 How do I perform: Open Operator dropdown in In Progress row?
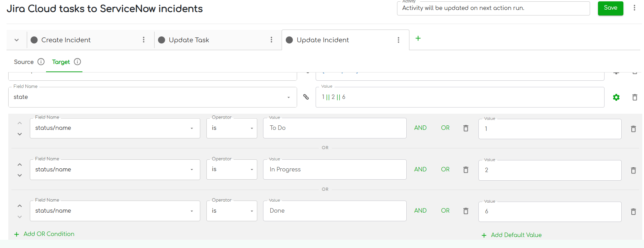point(232,170)
